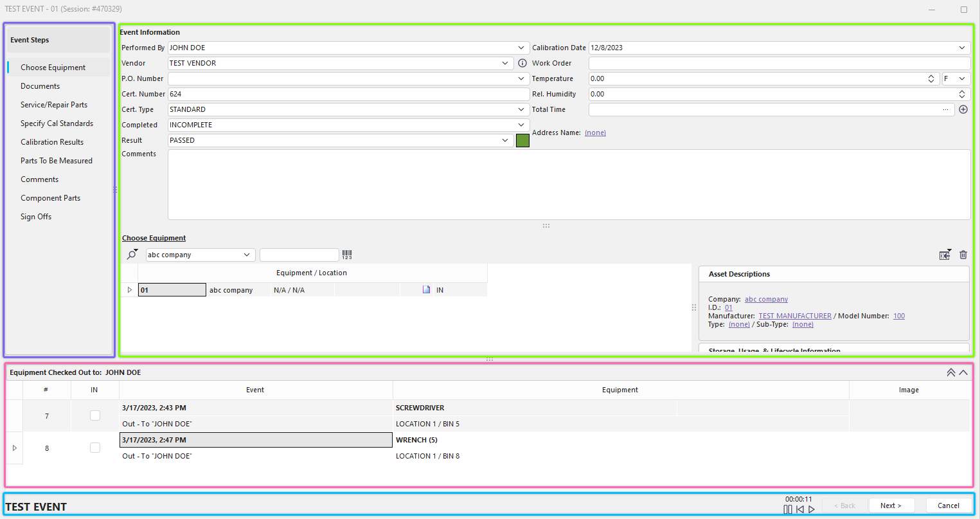
Task: Click the document icon in equipment row 01
Action: pos(426,290)
